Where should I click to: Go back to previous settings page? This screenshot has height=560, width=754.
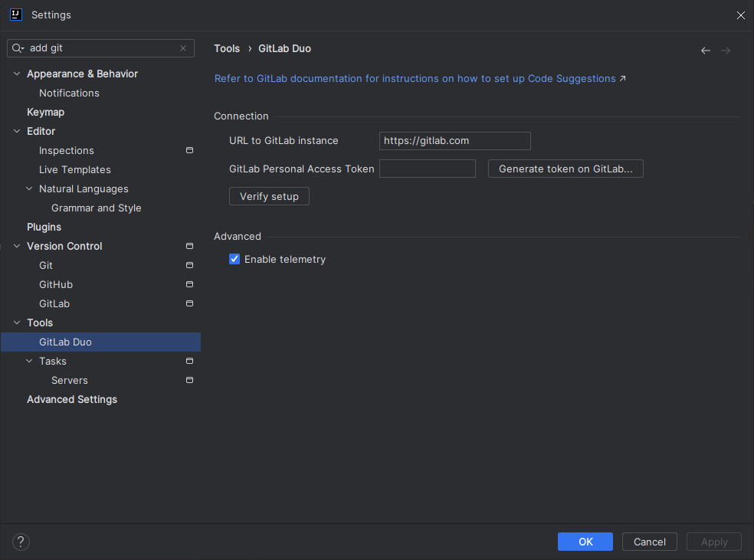(x=706, y=51)
